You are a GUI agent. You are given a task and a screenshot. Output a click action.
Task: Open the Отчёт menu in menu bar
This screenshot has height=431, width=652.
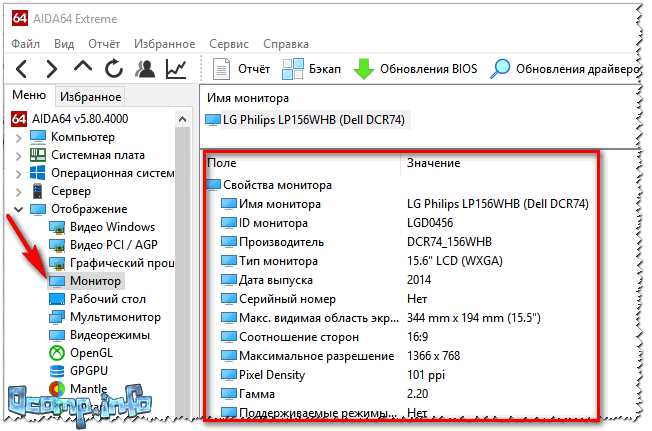coord(104,44)
